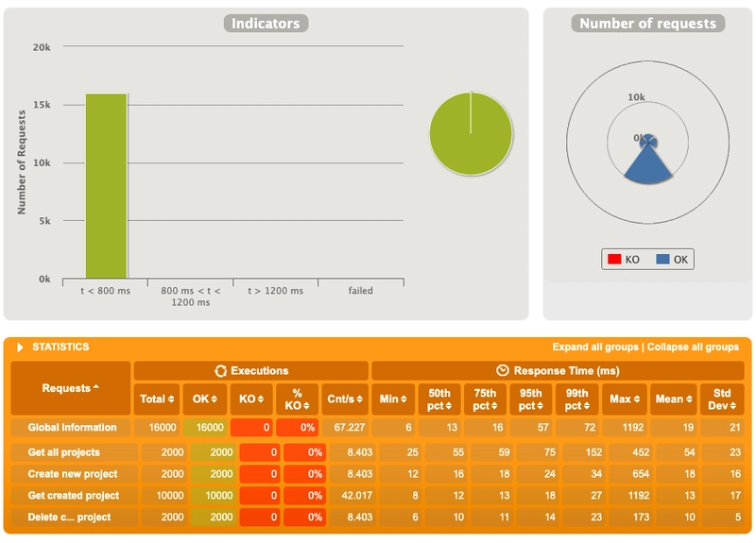The image size is (756, 543).
Task: Click the Response Time clock icon
Action: (503, 370)
